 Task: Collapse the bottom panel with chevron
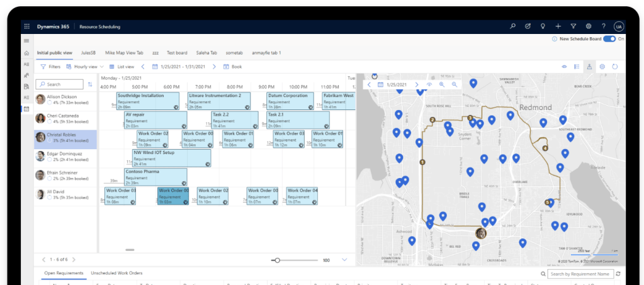pyautogui.click(x=344, y=259)
